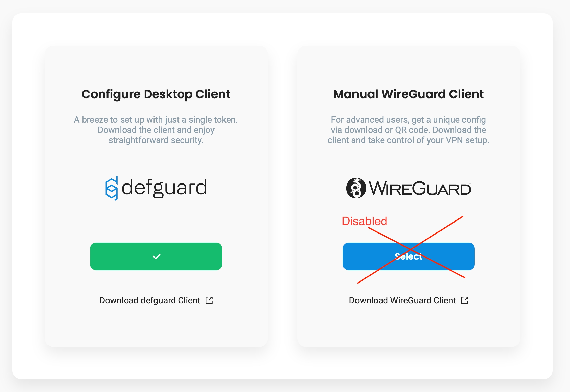The image size is (570, 392).
Task: Click the 'Download the client and enjoy' line
Action: (156, 130)
